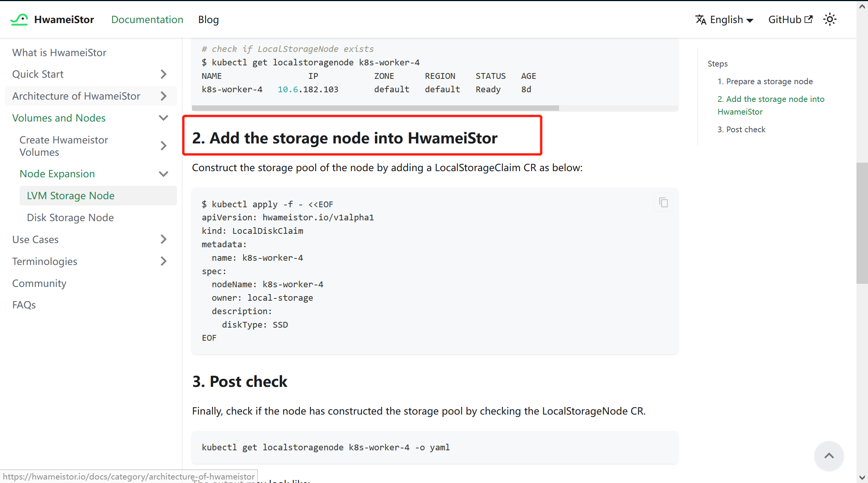Expand the Quick Start section

pos(163,74)
